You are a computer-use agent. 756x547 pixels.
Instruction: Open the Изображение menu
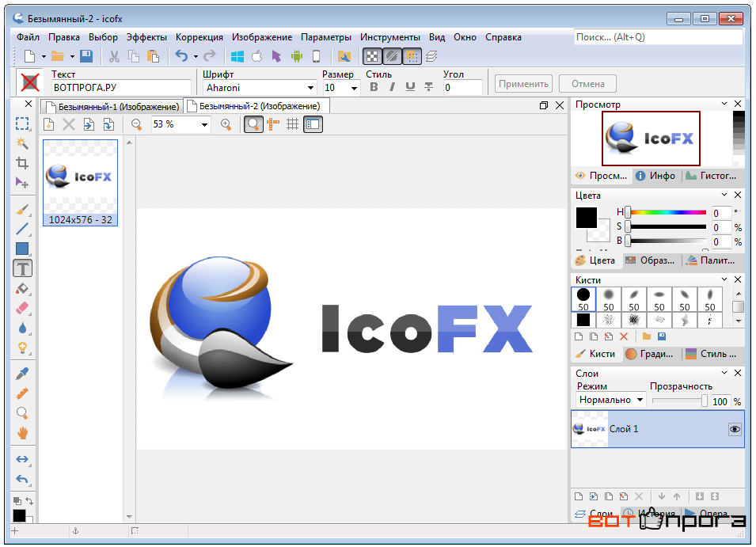(x=262, y=37)
